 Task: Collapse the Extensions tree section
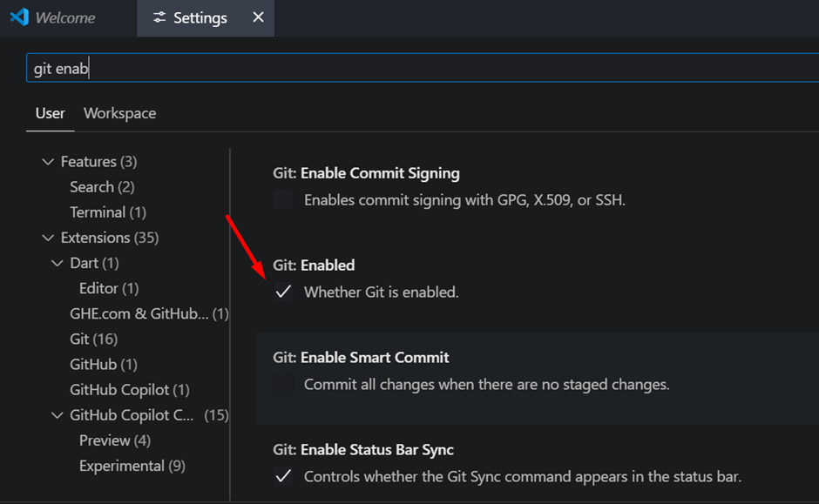[x=48, y=238]
